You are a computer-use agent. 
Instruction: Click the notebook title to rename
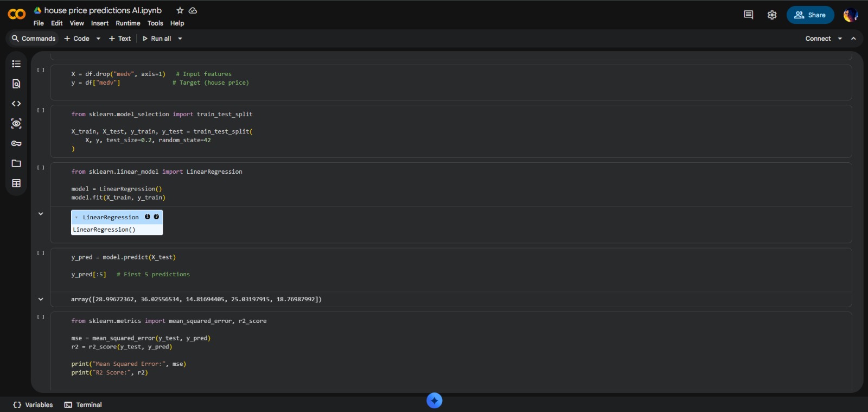[x=103, y=10]
